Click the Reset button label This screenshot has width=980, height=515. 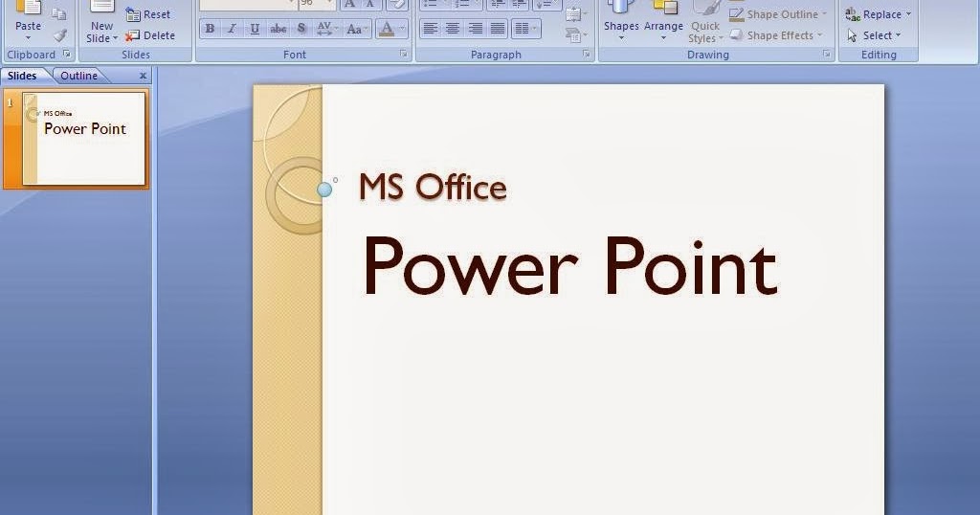tap(157, 14)
